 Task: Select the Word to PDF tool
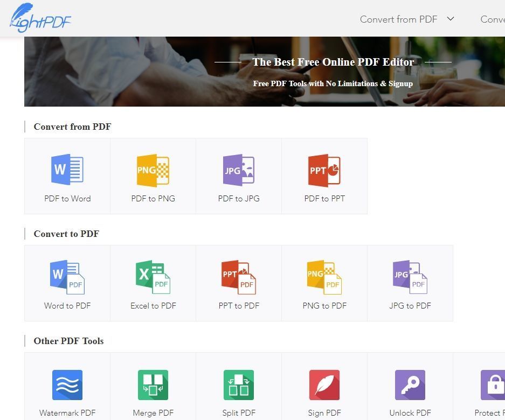[67, 283]
